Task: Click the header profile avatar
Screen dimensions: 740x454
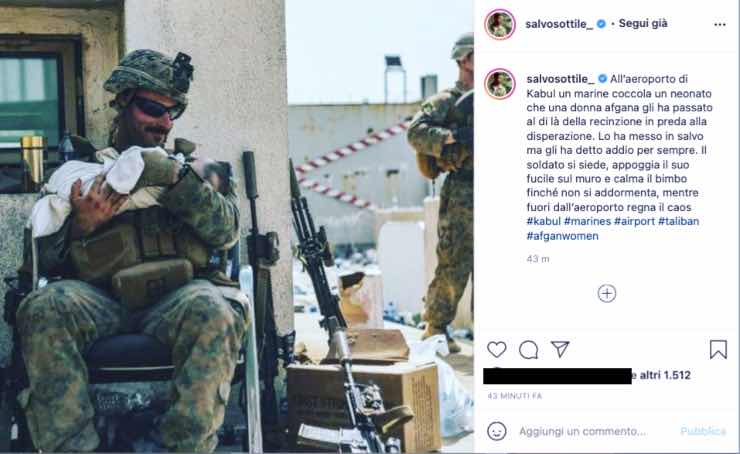Action: (500, 24)
